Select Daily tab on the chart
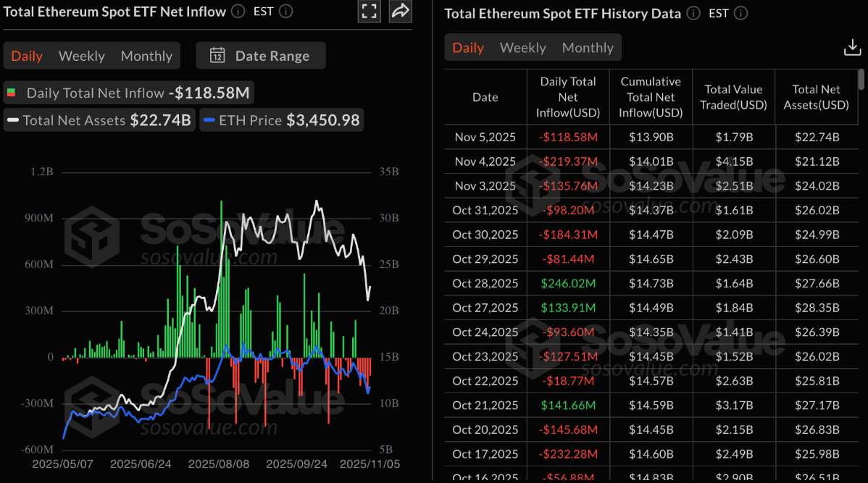868x483 pixels. [x=27, y=56]
